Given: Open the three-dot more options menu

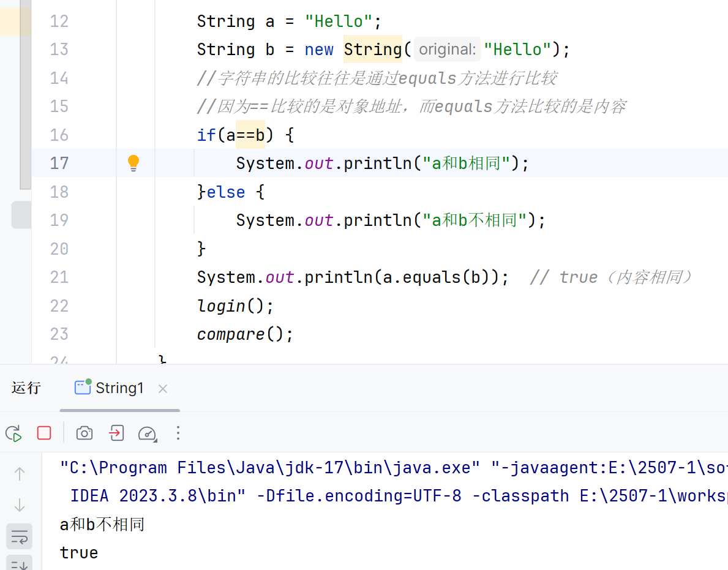Looking at the screenshot, I should click(x=178, y=433).
